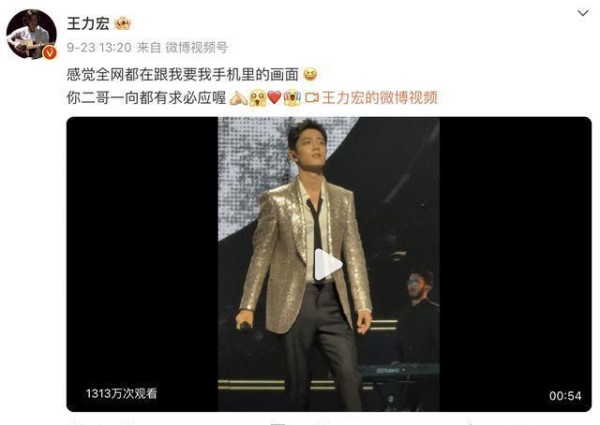Click the post timestamp 9-23 13:20
The height and width of the screenshot is (425, 600).
[x=99, y=47]
